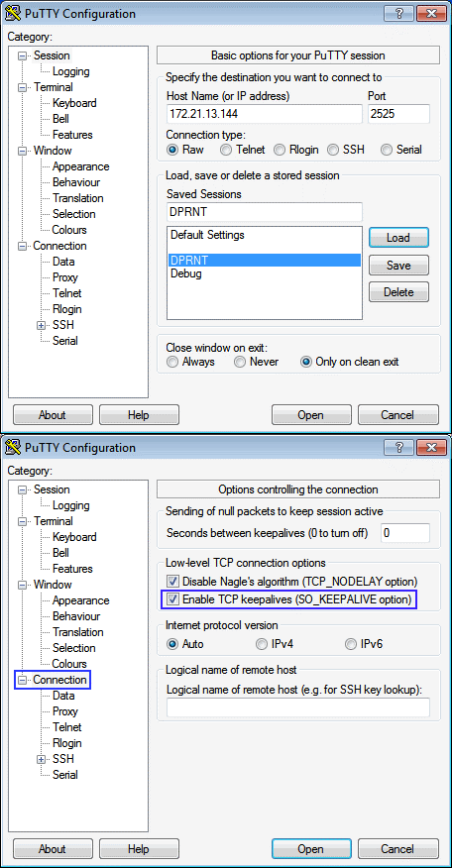
Task: Click the help question mark button in top window
Action: coord(397,14)
